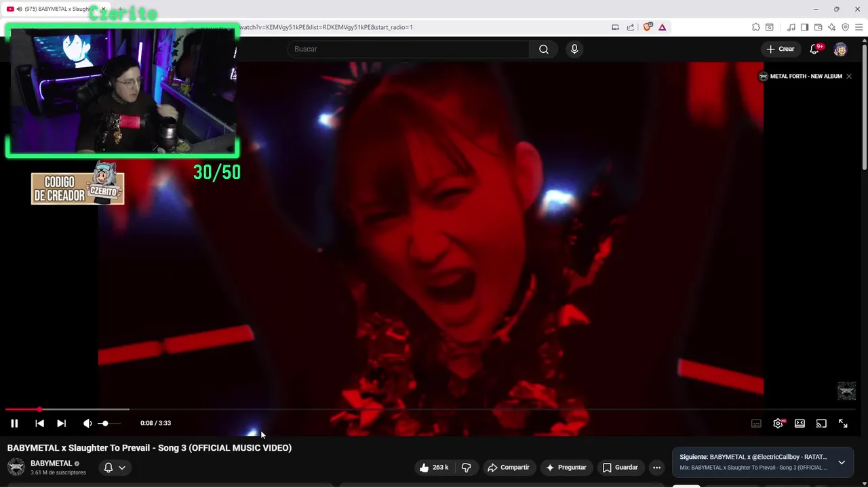The width and height of the screenshot is (868, 488).
Task: Open the three-dot more actions menu
Action: (x=656, y=467)
